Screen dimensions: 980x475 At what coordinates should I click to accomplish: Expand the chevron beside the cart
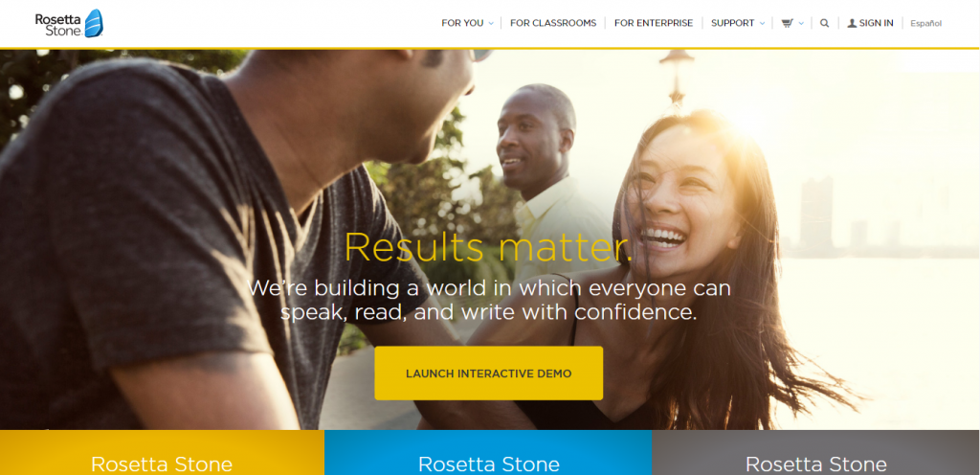(x=801, y=24)
